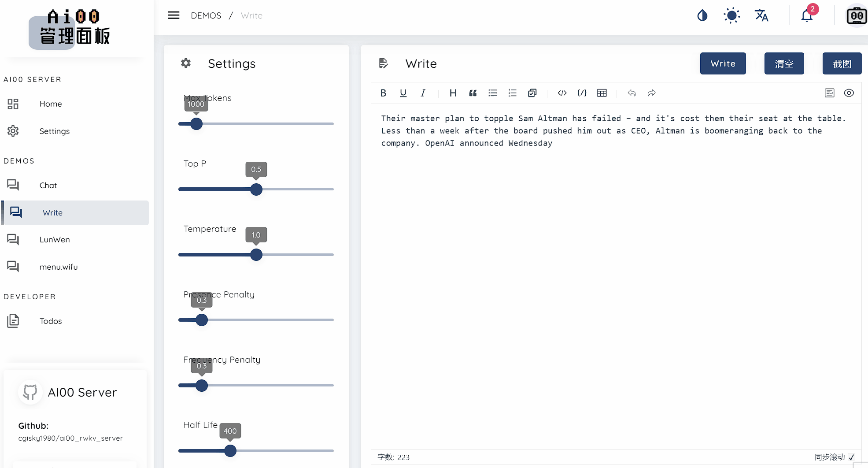Insert an ordered numbered list

(513, 93)
